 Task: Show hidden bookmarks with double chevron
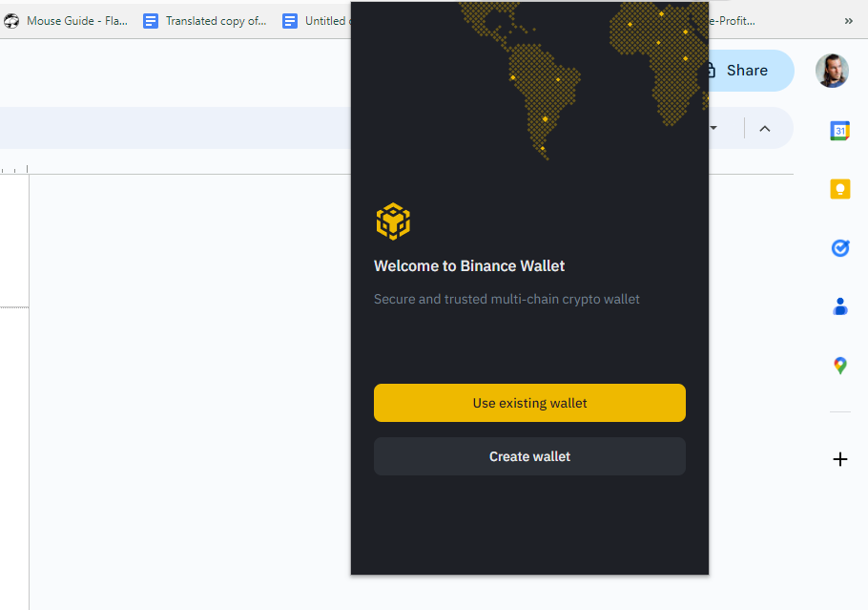(x=848, y=21)
